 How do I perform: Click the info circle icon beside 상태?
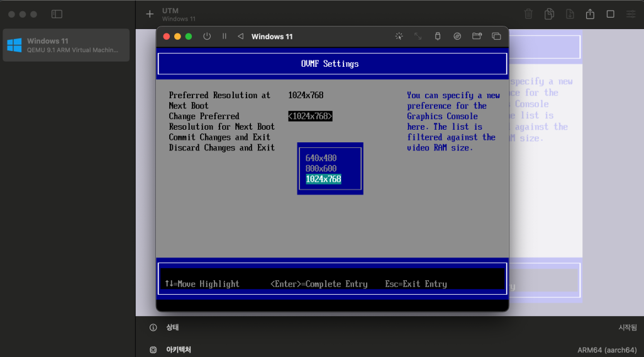click(153, 328)
